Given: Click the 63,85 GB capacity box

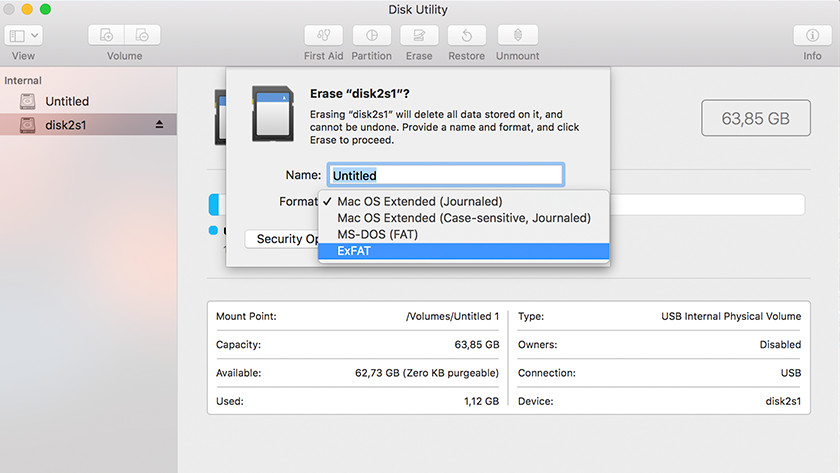Looking at the screenshot, I should [x=755, y=118].
